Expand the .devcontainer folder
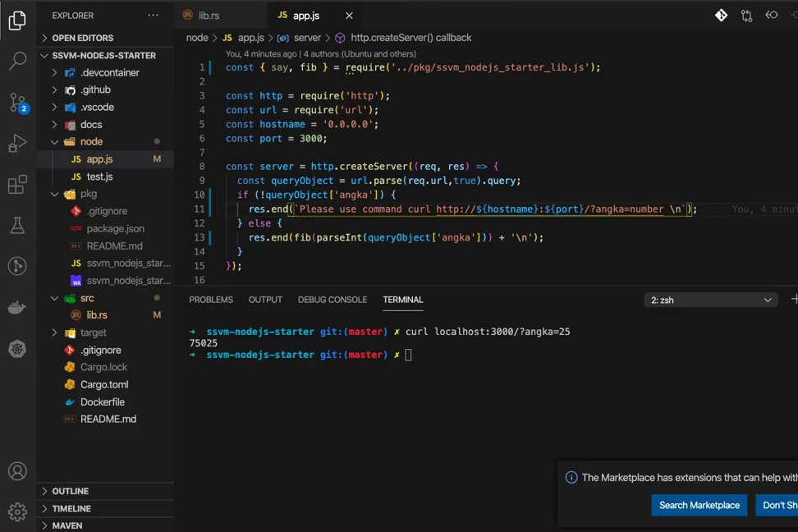798x532 pixels. [x=106, y=73]
